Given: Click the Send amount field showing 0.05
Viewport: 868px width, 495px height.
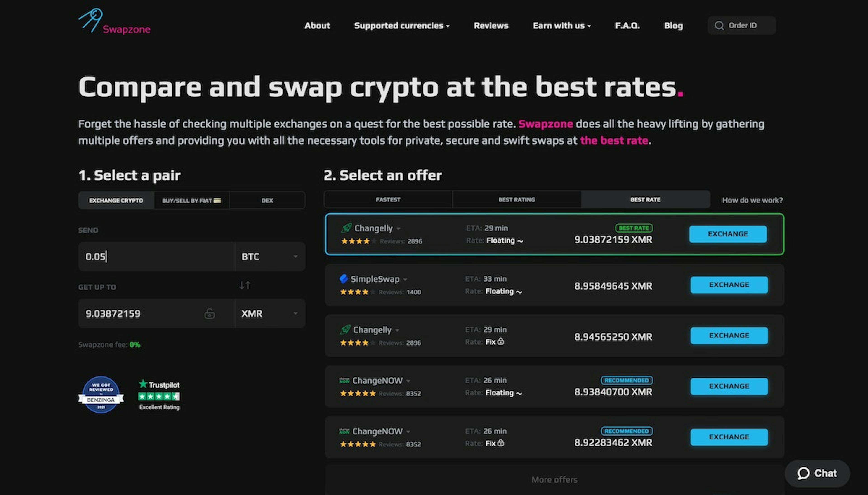Looking at the screenshot, I should [156, 257].
